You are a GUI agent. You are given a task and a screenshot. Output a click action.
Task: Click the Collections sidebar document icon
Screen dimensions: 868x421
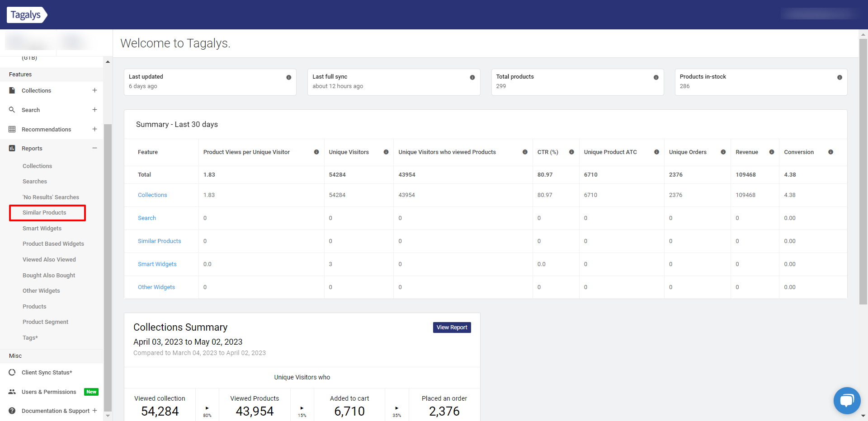tap(12, 90)
